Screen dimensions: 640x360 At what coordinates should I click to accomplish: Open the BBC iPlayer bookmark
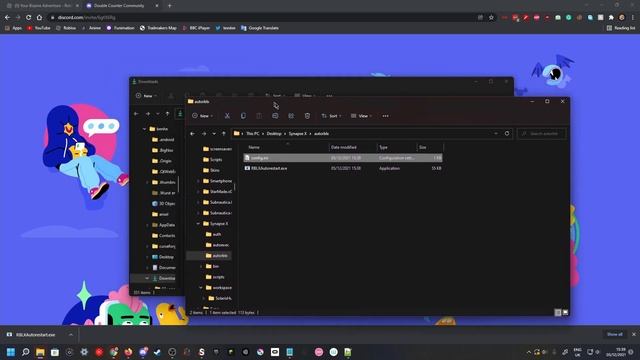point(196,28)
